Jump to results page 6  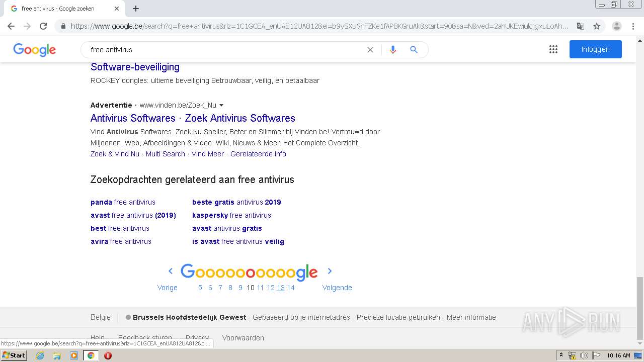[x=210, y=288]
